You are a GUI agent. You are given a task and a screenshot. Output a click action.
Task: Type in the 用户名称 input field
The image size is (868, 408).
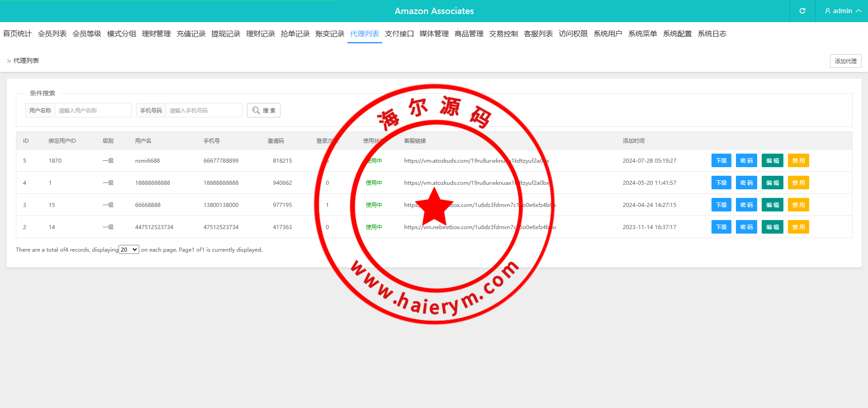pyautogui.click(x=93, y=110)
